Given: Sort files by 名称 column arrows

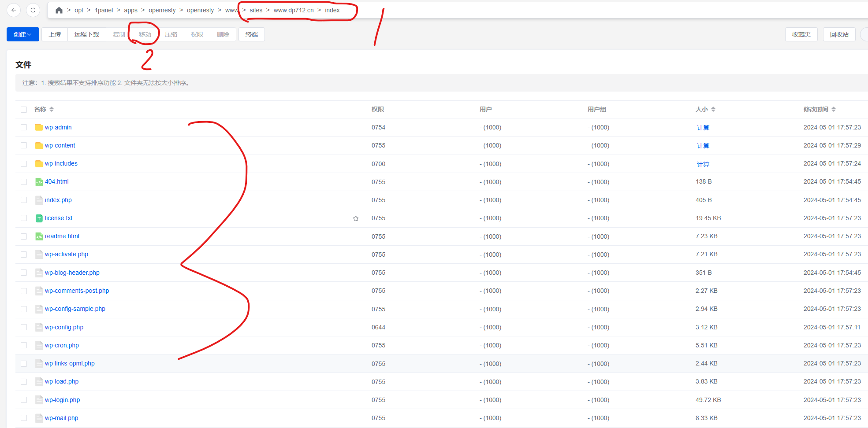Looking at the screenshot, I should click(52, 109).
